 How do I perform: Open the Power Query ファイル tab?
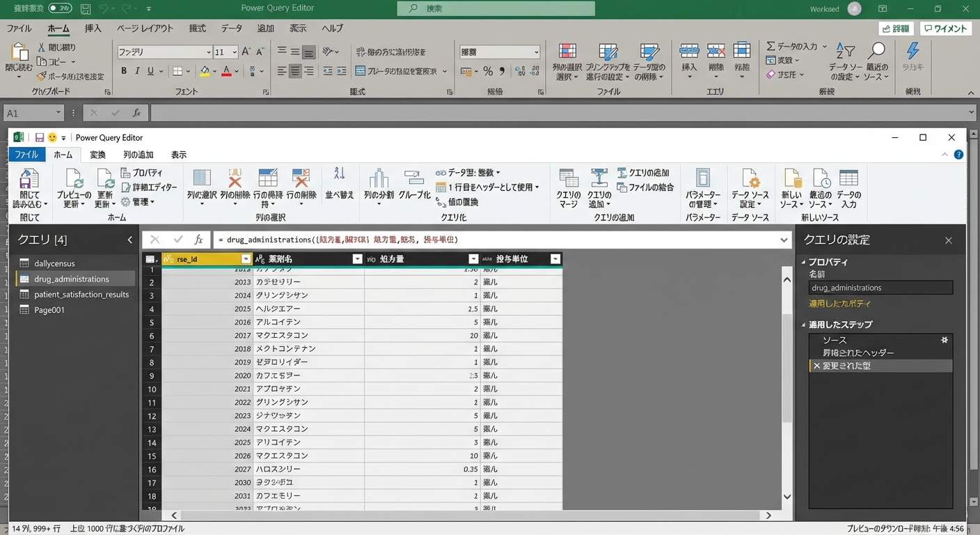(26, 155)
